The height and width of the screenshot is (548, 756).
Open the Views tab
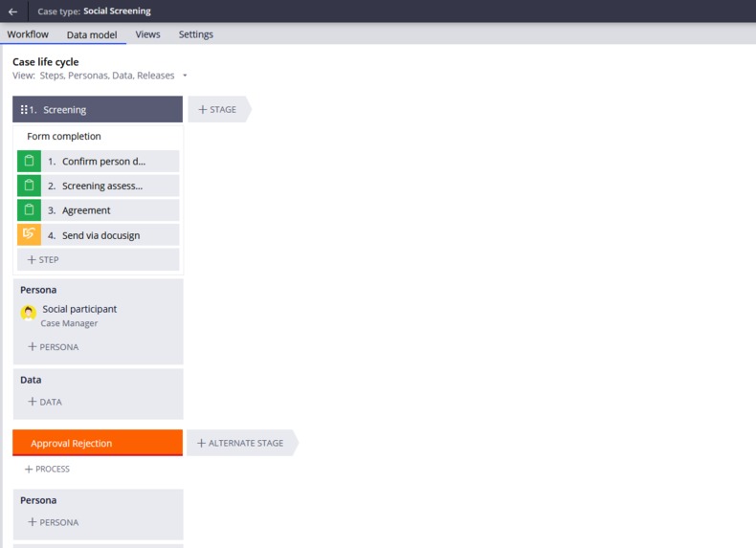pyautogui.click(x=147, y=34)
